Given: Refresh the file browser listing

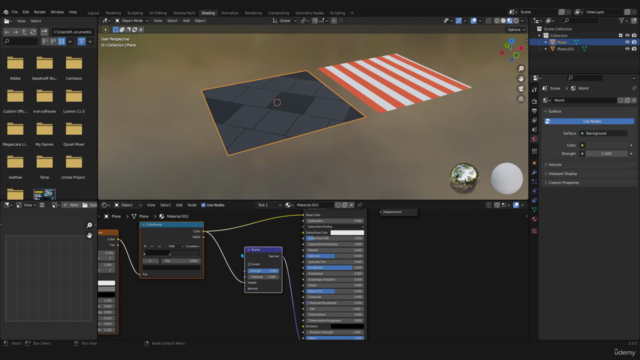Looking at the screenshot, I should tap(33, 32).
